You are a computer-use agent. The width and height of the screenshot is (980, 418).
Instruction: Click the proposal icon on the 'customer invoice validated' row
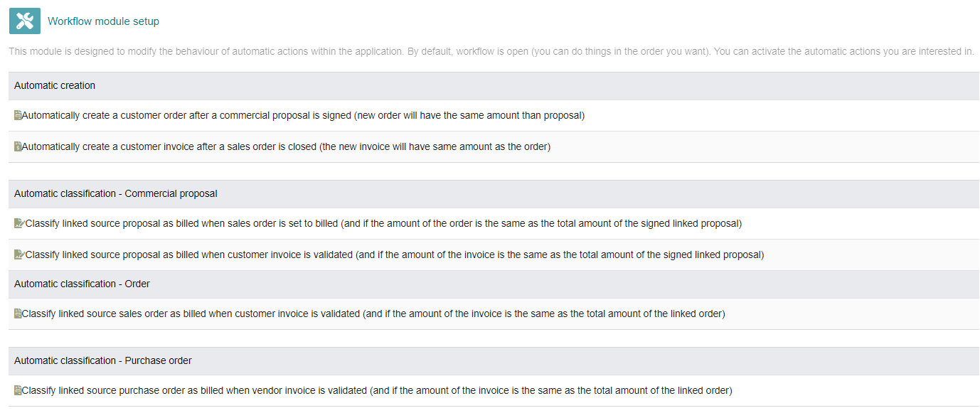click(19, 254)
